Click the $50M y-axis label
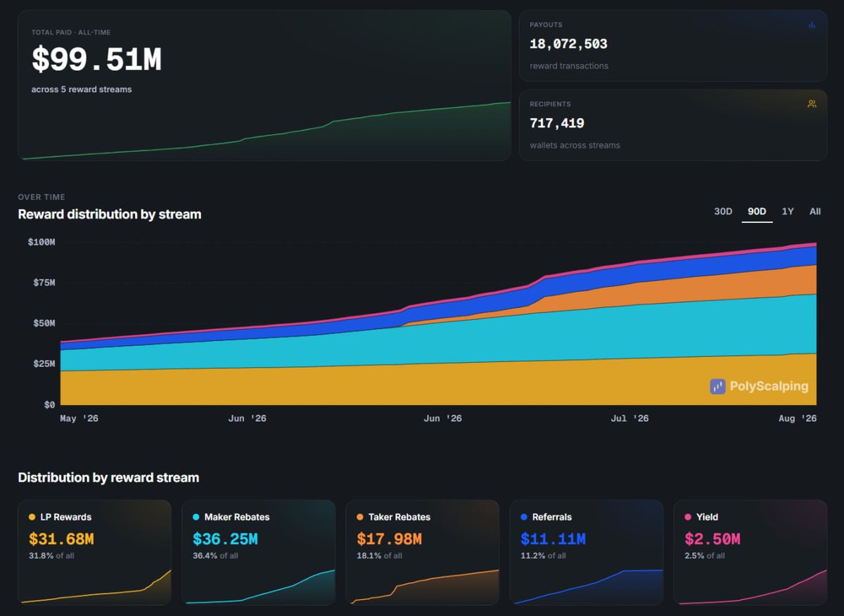Image resolution: width=844 pixels, height=616 pixels. coord(44,323)
